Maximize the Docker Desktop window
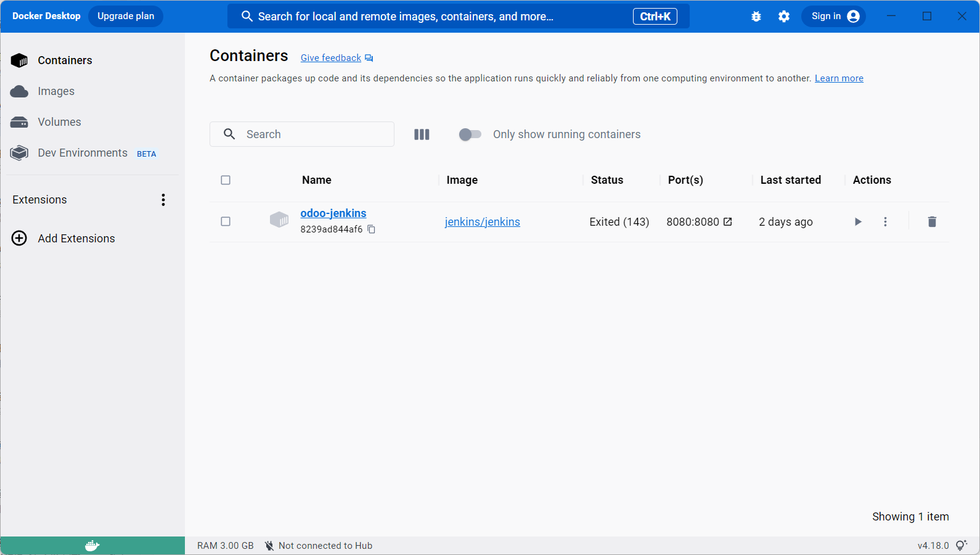 coord(927,16)
